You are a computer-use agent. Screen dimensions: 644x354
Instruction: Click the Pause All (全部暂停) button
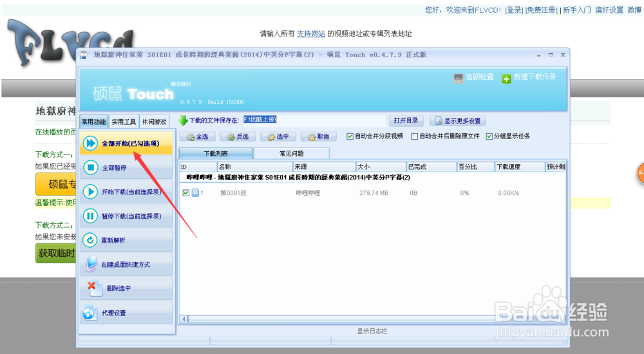point(126,167)
